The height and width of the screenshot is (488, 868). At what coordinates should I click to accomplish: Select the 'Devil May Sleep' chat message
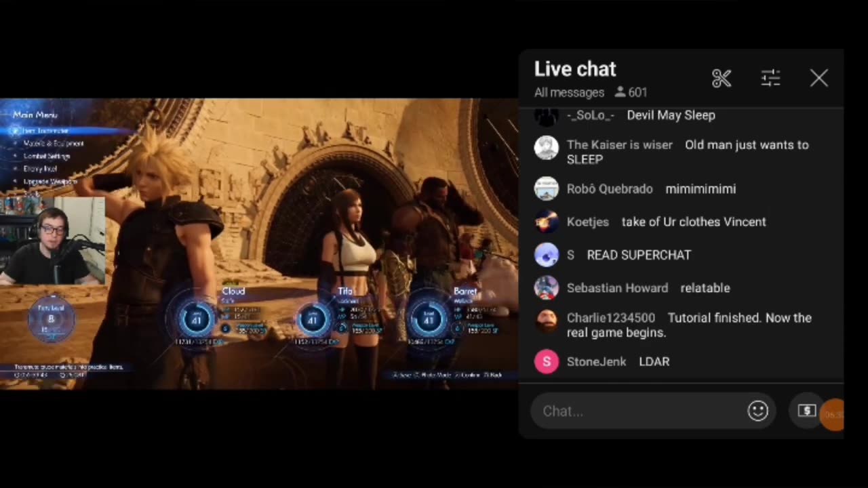click(x=671, y=115)
